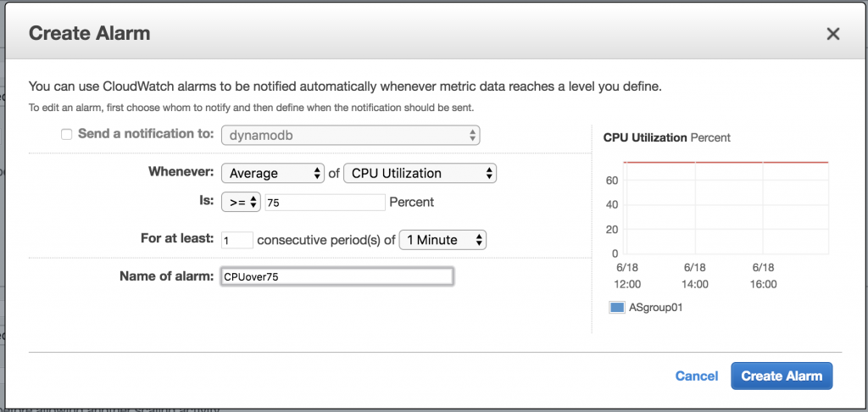868x412 pixels.
Task: Click the CPU Utilization Percent chart title
Action: (x=666, y=137)
